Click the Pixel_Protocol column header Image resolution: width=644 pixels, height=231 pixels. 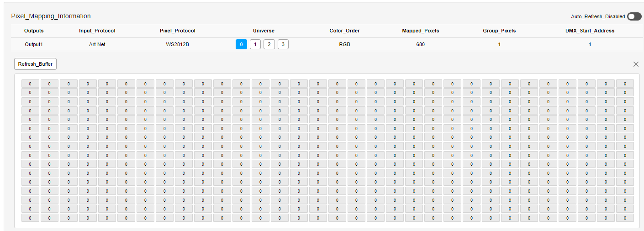178,31
